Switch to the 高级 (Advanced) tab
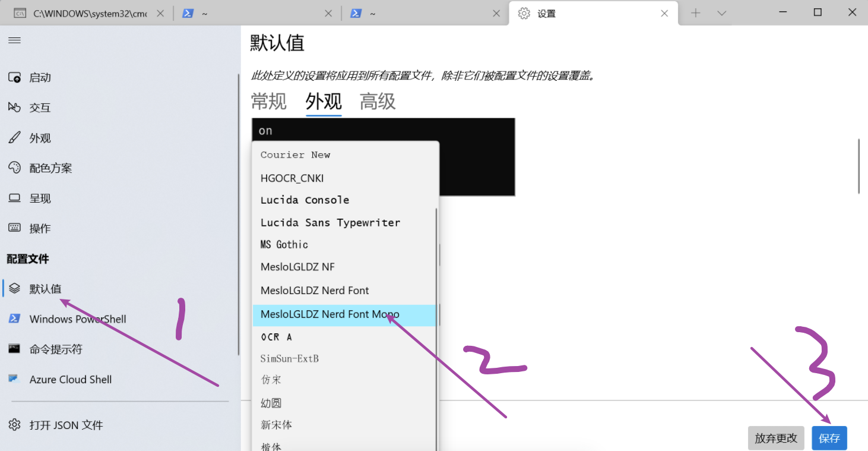868x451 pixels. coord(378,102)
